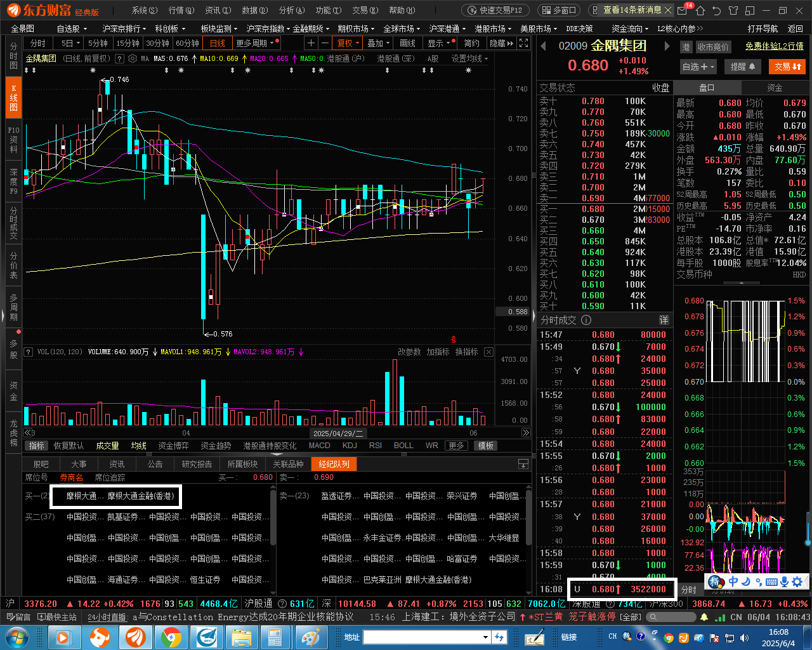
Task: Select the MACD indicator tab
Action: tap(319, 446)
